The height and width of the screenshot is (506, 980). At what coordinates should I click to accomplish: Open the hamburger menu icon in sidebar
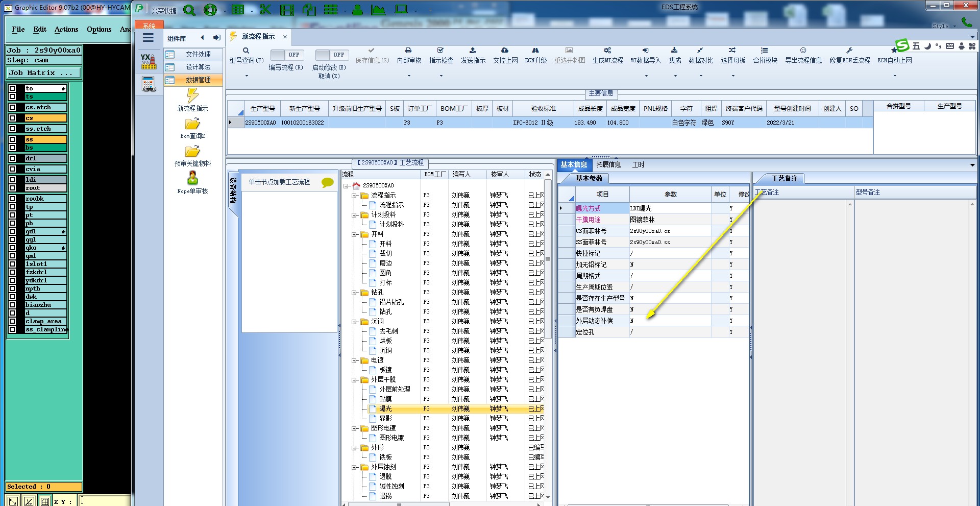tap(148, 38)
